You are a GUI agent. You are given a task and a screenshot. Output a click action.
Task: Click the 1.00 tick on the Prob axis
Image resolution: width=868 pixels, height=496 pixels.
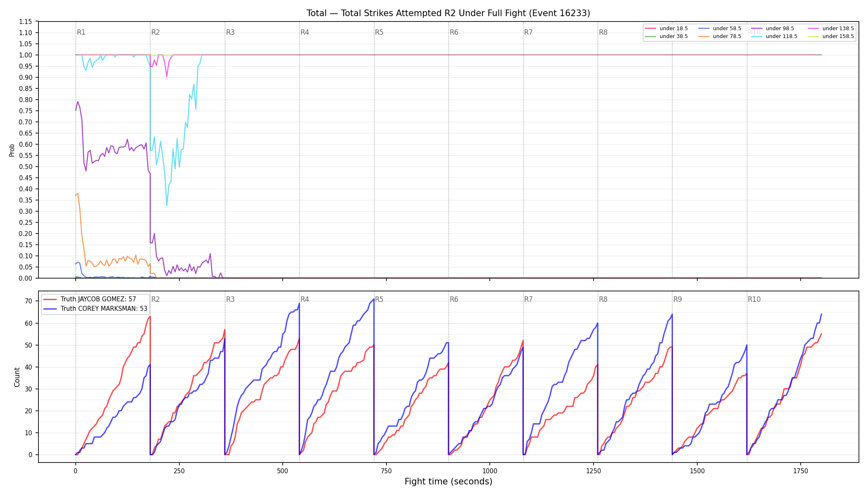(26, 55)
